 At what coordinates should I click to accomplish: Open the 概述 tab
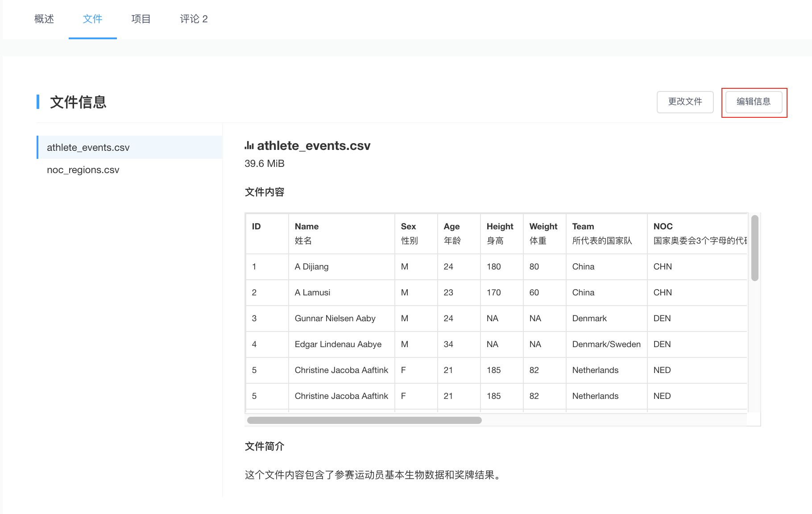tap(44, 19)
